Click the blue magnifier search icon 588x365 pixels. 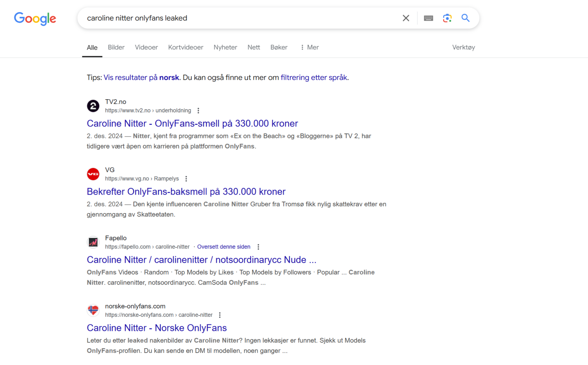click(x=465, y=18)
